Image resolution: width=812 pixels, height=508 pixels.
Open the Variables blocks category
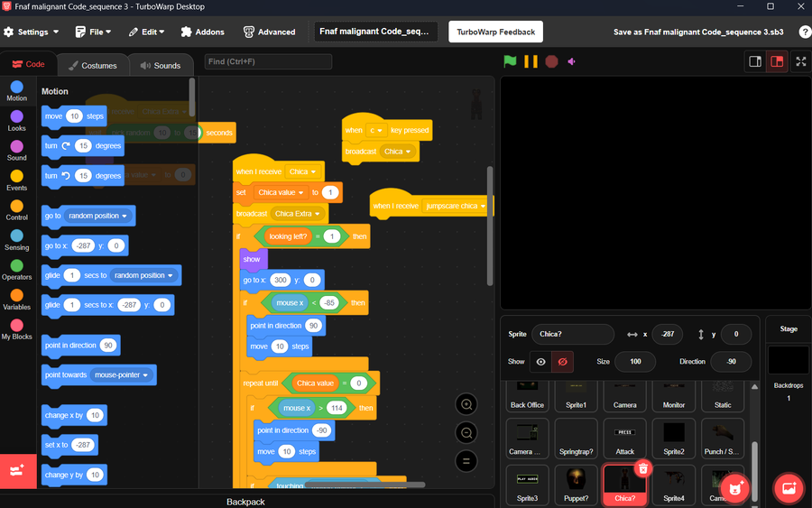[16, 300]
